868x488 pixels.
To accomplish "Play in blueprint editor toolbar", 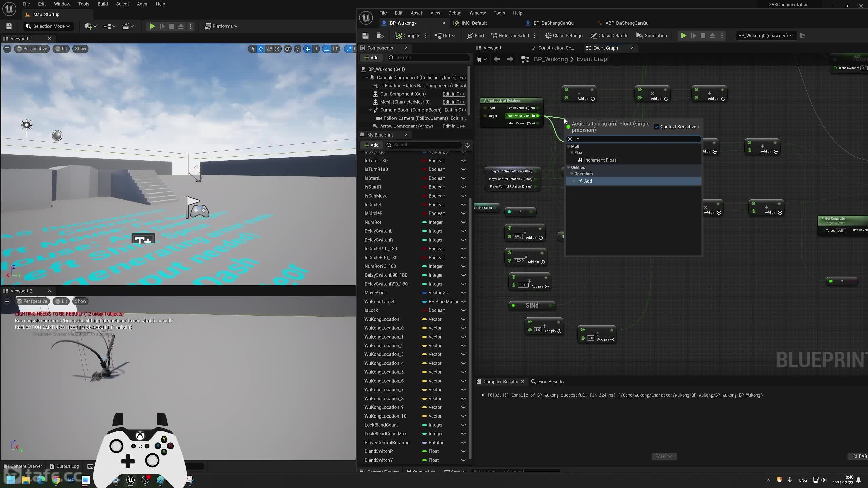I will coord(684,36).
